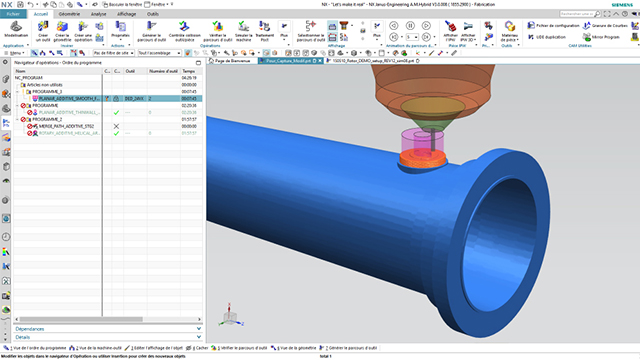Open the Analyse ribbon tab

(x=98, y=14)
